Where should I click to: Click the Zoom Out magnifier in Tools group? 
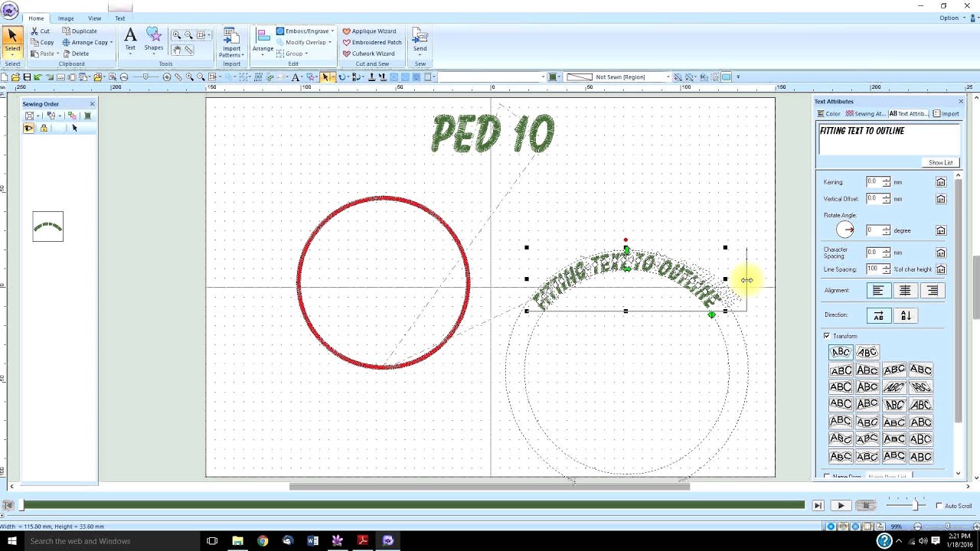[189, 34]
